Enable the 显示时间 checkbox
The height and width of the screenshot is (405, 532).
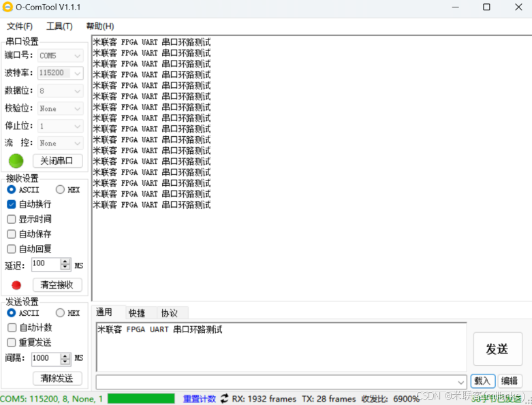pyautogui.click(x=11, y=219)
